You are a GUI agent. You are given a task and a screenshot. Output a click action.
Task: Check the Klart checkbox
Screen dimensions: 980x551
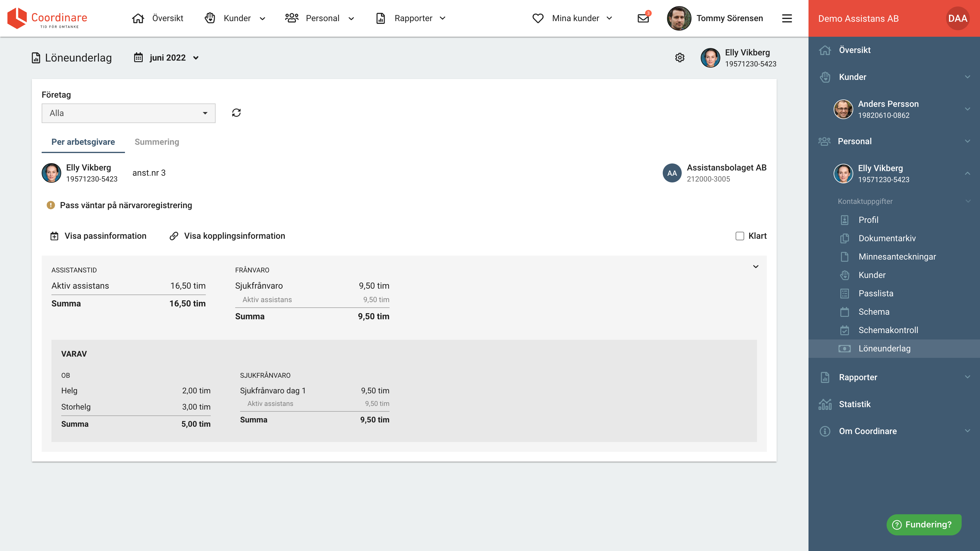coord(740,236)
